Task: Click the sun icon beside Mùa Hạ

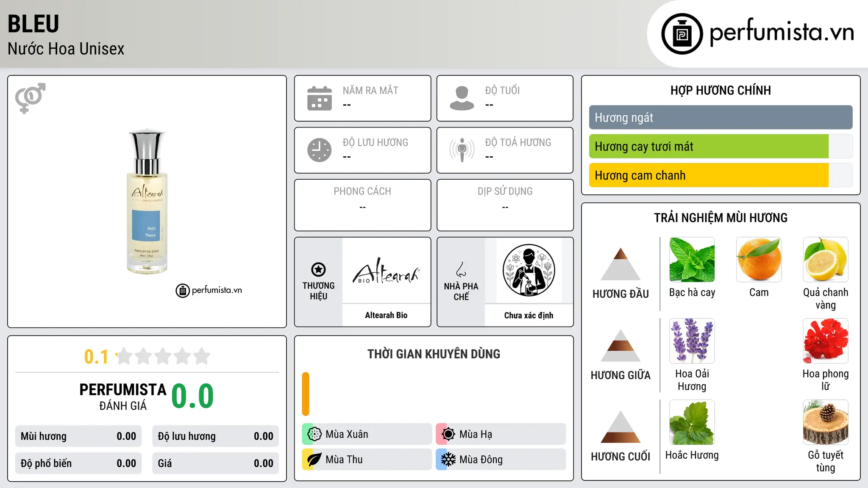Action: 448,434
